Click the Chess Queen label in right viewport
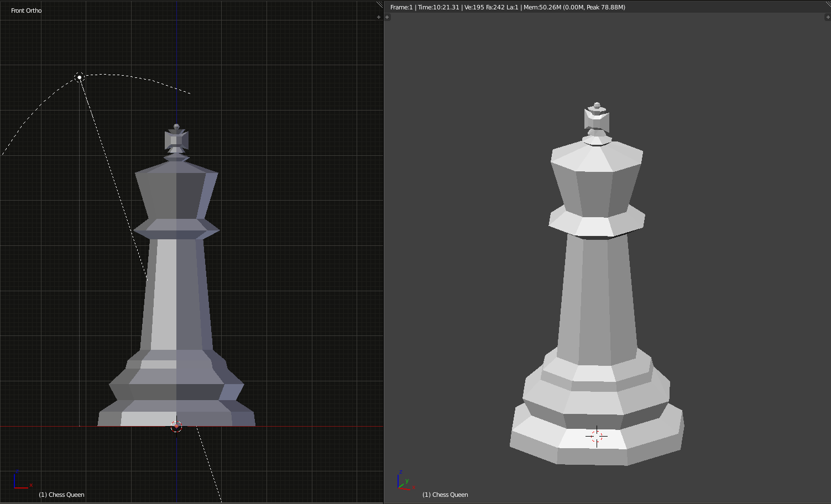The width and height of the screenshot is (831, 504). click(445, 495)
